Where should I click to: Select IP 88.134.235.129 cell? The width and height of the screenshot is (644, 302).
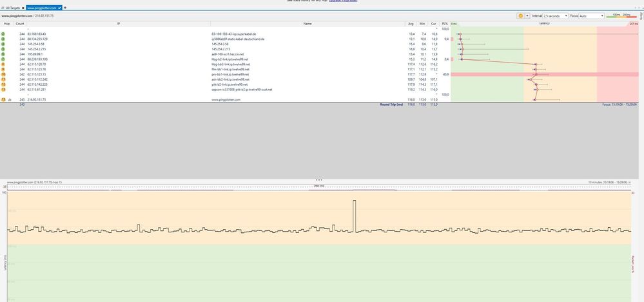37,39
